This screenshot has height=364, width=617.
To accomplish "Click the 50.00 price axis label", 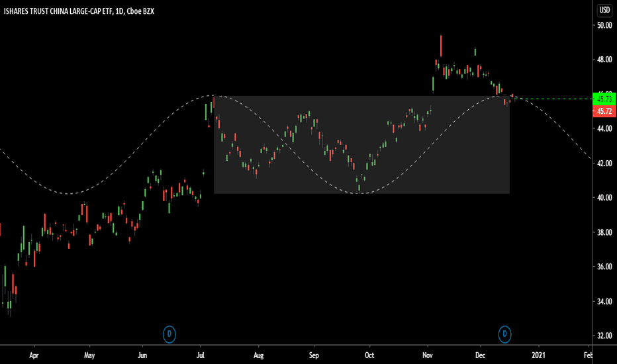I will 604,25.
